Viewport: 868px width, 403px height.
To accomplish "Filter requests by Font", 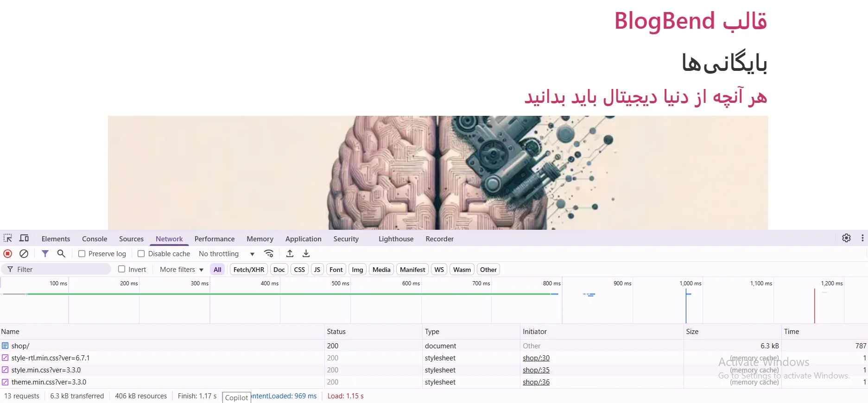I will coord(336,270).
